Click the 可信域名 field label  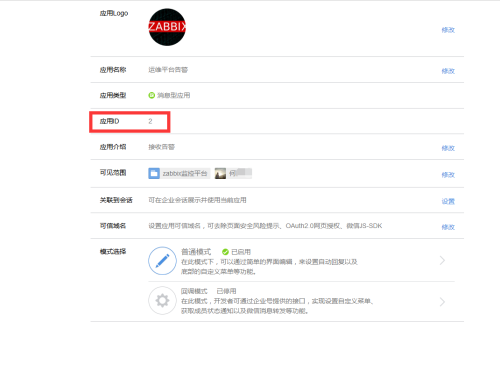tap(113, 226)
